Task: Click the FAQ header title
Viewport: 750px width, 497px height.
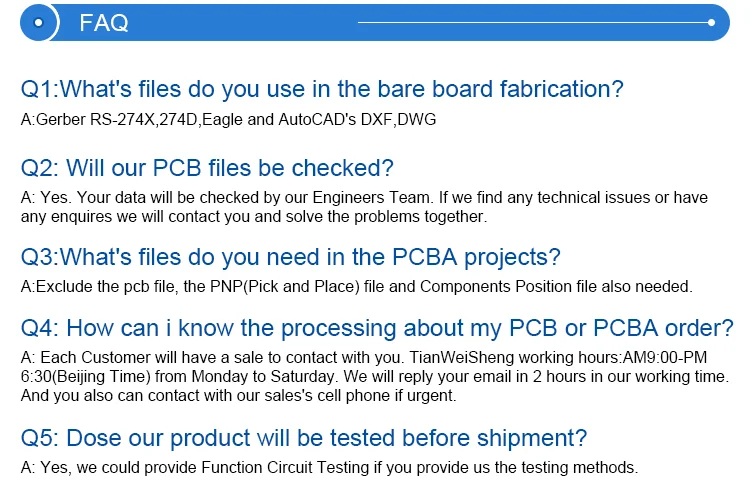Action: pyautogui.click(x=103, y=23)
